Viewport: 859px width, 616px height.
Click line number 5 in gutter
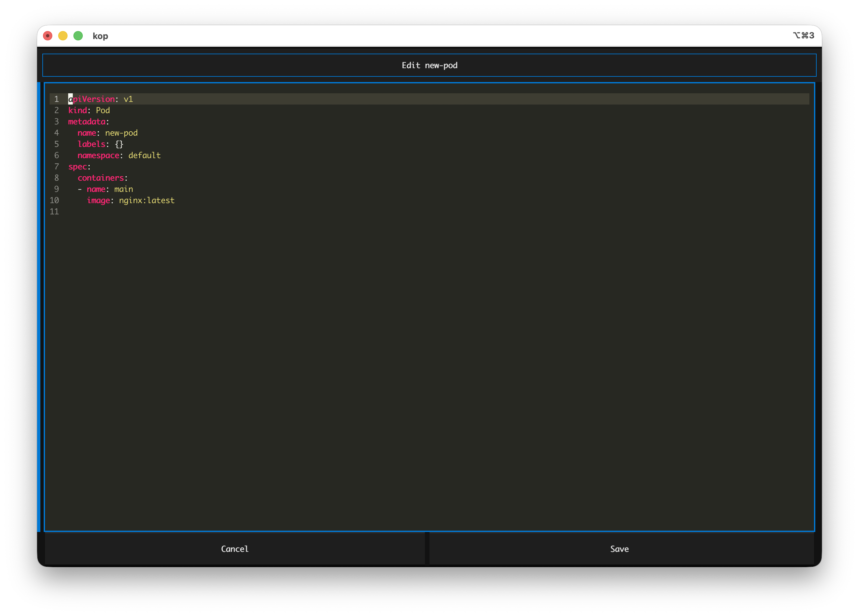pyautogui.click(x=57, y=144)
